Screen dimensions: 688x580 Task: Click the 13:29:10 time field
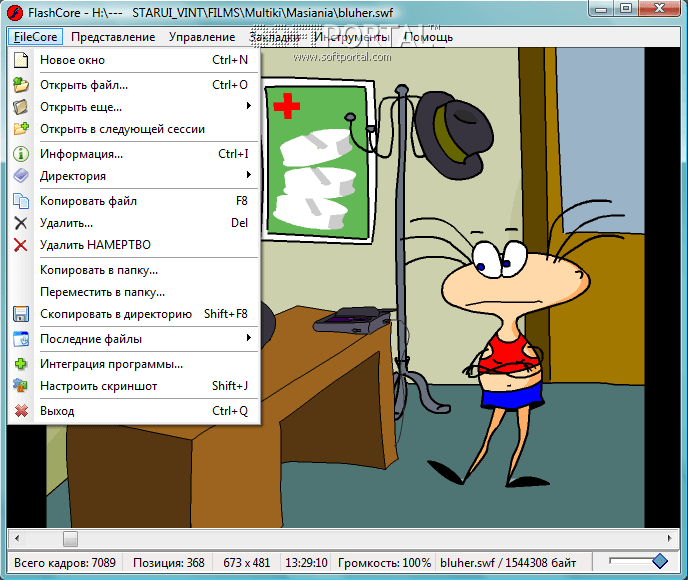coord(306,563)
